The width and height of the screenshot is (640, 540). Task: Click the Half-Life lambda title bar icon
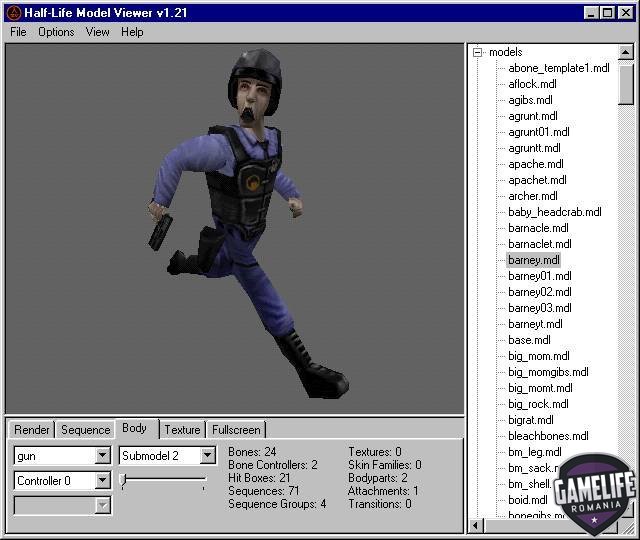13,13
